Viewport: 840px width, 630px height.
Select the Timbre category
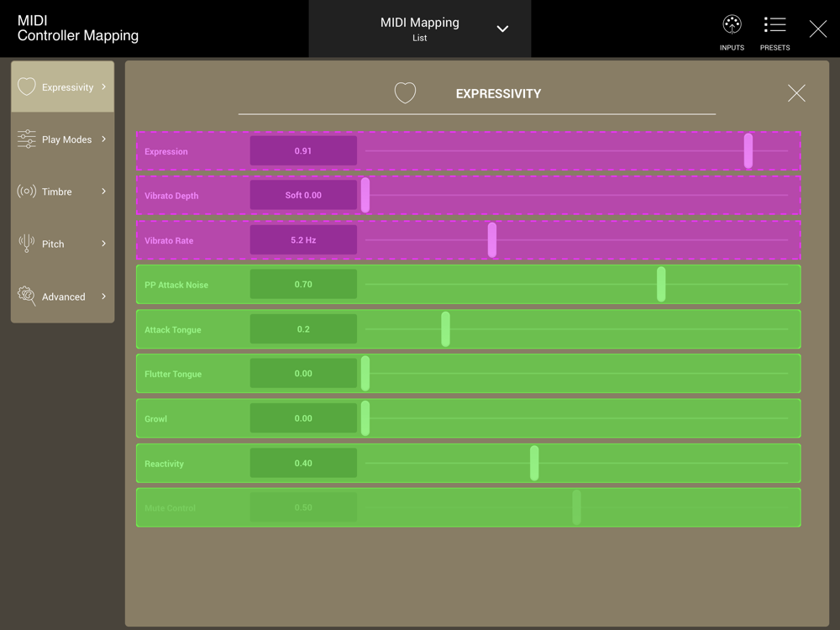click(x=63, y=192)
